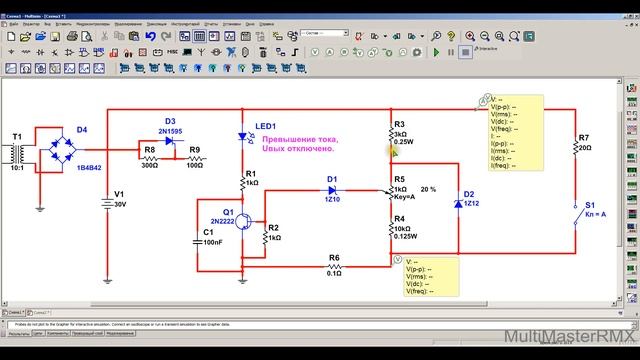Screen dimensions: 640x360
Task: Toggle the Design Toolbox panel
Action: [184, 37]
